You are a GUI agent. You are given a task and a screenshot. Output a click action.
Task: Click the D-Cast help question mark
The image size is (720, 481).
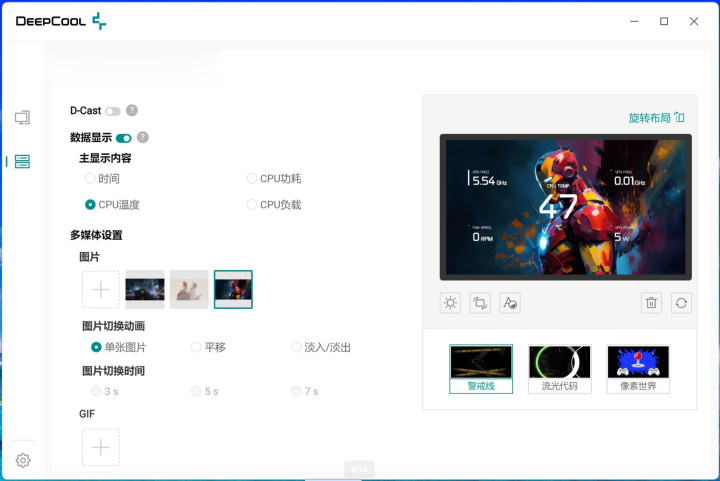132,110
